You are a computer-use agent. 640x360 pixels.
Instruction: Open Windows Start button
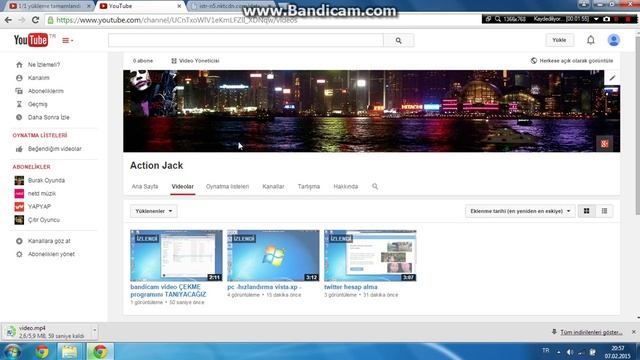12,351
